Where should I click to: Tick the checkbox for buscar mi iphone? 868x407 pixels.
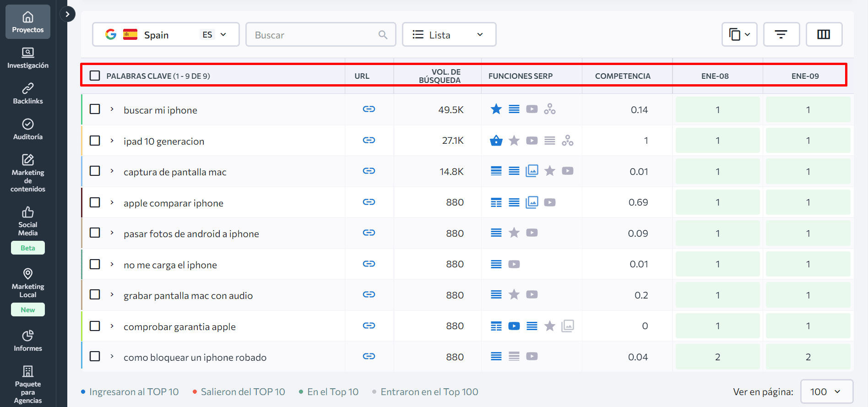tap(95, 109)
